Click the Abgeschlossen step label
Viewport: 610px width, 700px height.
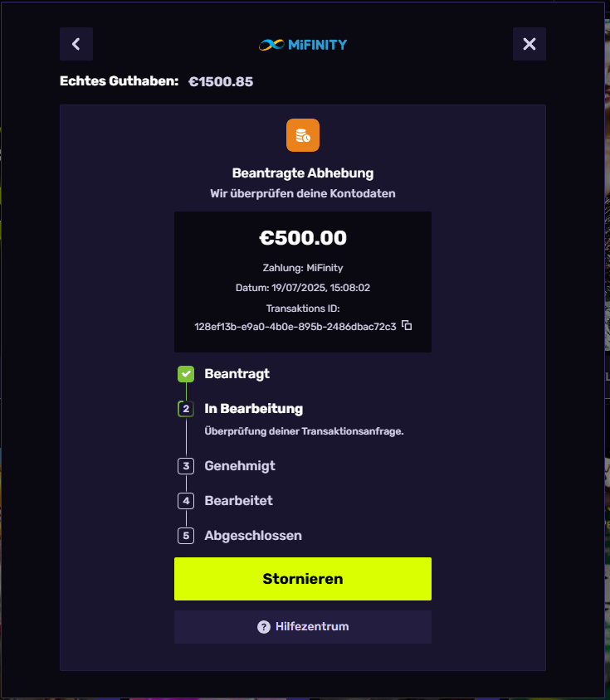pyautogui.click(x=253, y=536)
